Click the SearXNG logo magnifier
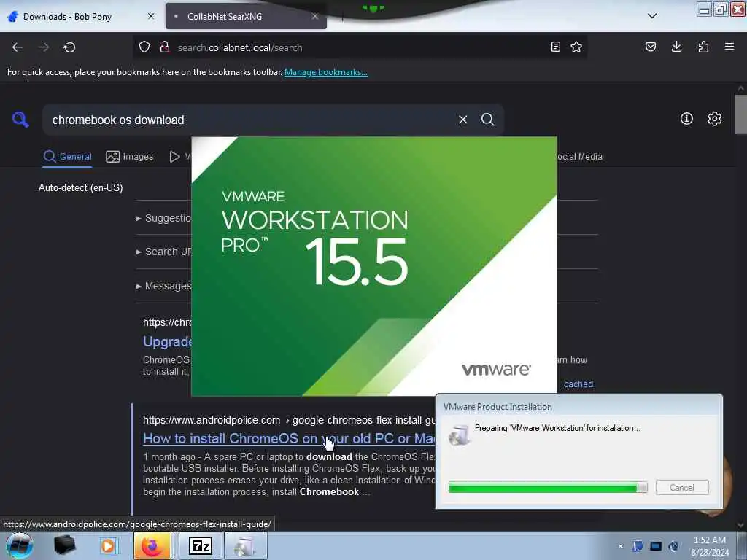 (20, 120)
